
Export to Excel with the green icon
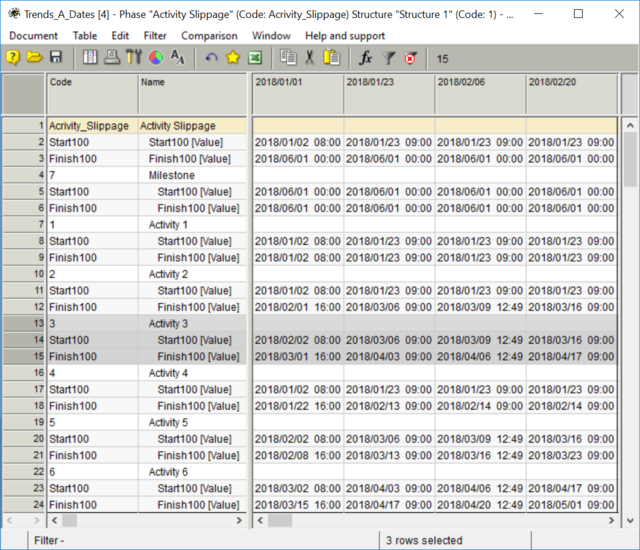pyautogui.click(x=255, y=58)
